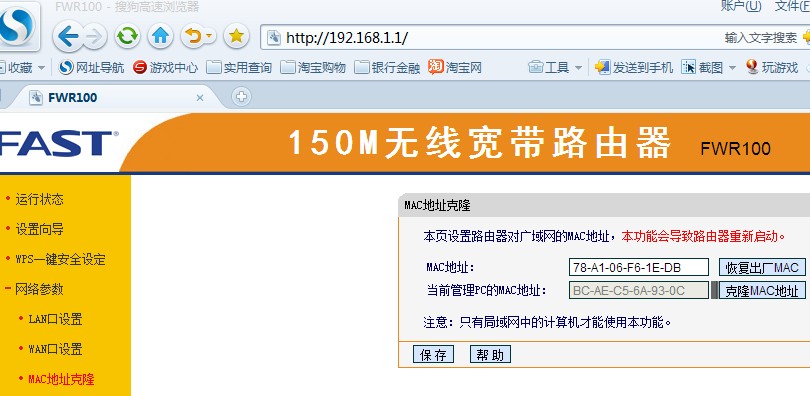Open a new tab with plus button

pyautogui.click(x=241, y=97)
